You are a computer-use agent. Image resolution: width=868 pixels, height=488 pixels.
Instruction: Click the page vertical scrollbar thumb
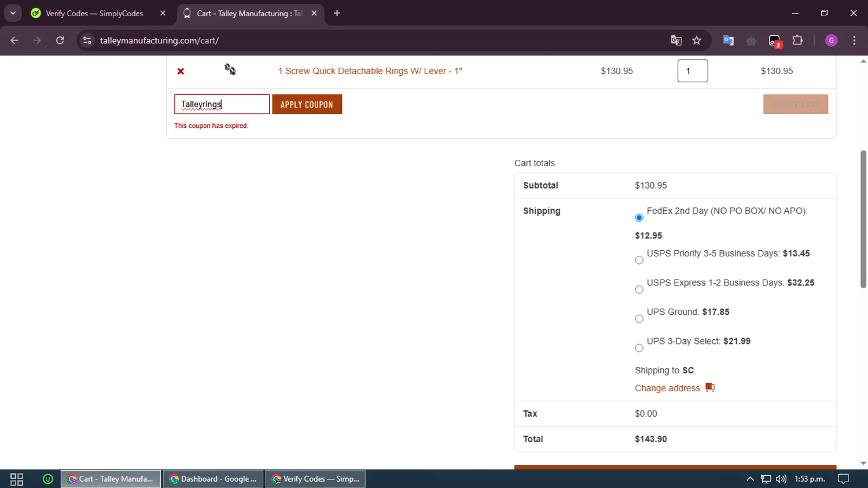pyautogui.click(x=863, y=219)
